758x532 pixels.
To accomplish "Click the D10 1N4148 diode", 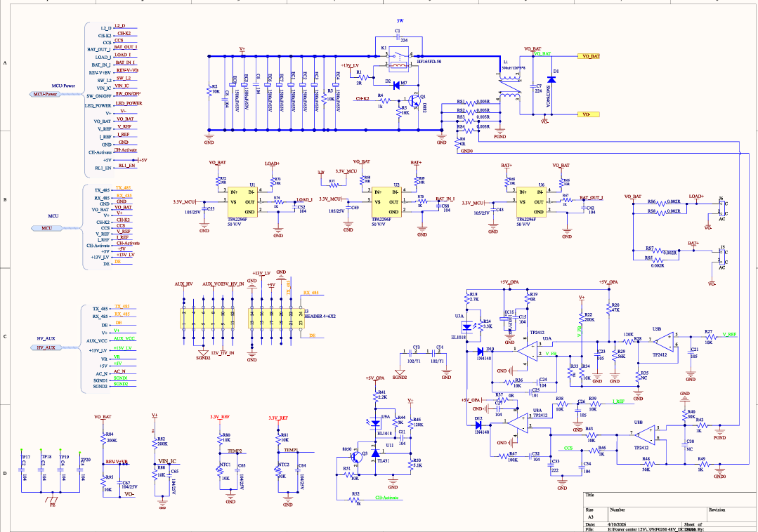I will [x=481, y=351].
